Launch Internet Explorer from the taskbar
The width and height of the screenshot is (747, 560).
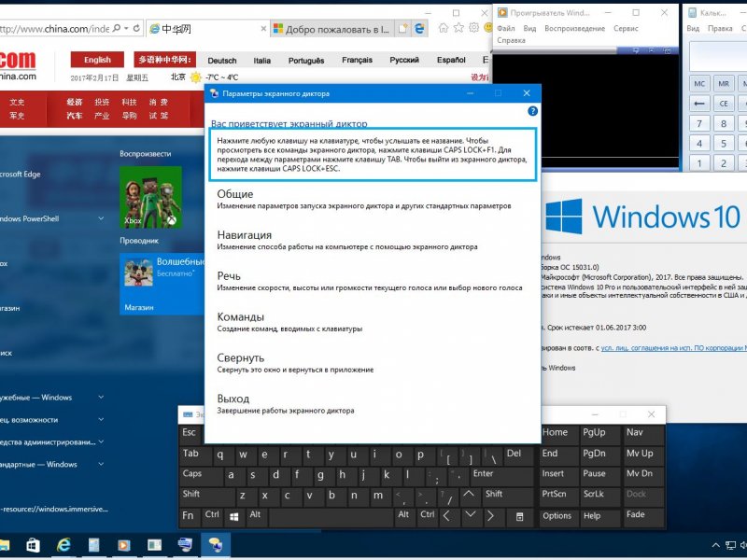click(x=63, y=545)
